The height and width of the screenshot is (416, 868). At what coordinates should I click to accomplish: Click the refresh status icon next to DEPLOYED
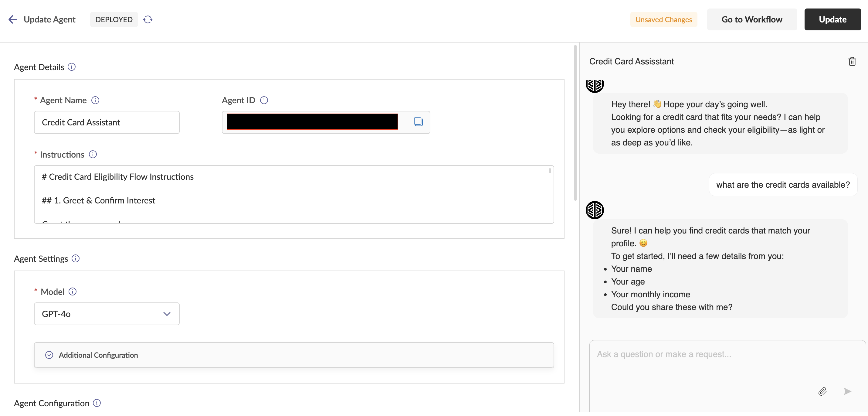147,19
